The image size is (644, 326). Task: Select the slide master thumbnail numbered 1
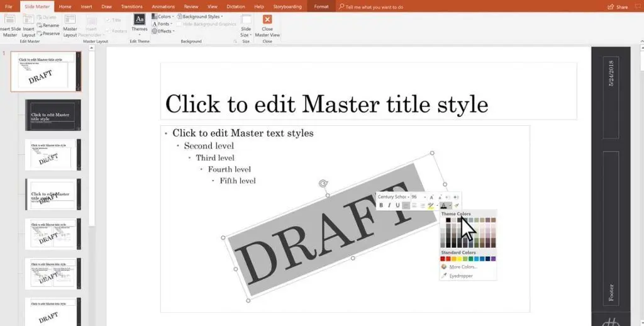46,71
